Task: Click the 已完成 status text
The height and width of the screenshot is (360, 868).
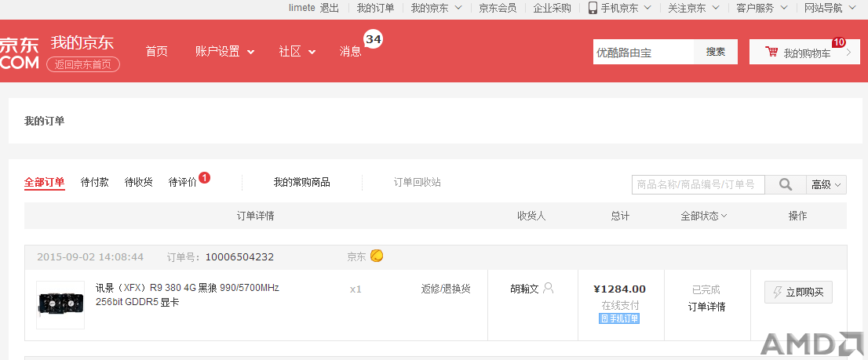Action: point(706,289)
